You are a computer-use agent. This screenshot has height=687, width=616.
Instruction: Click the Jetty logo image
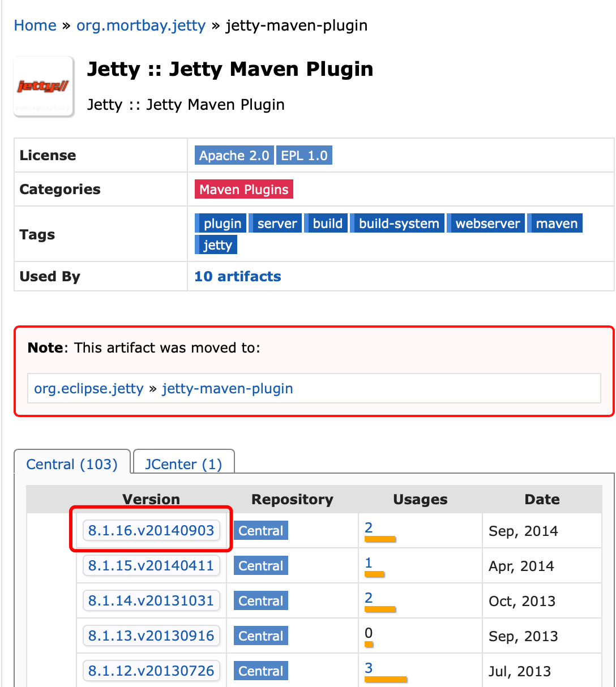pyautogui.click(x=44, y=87)
